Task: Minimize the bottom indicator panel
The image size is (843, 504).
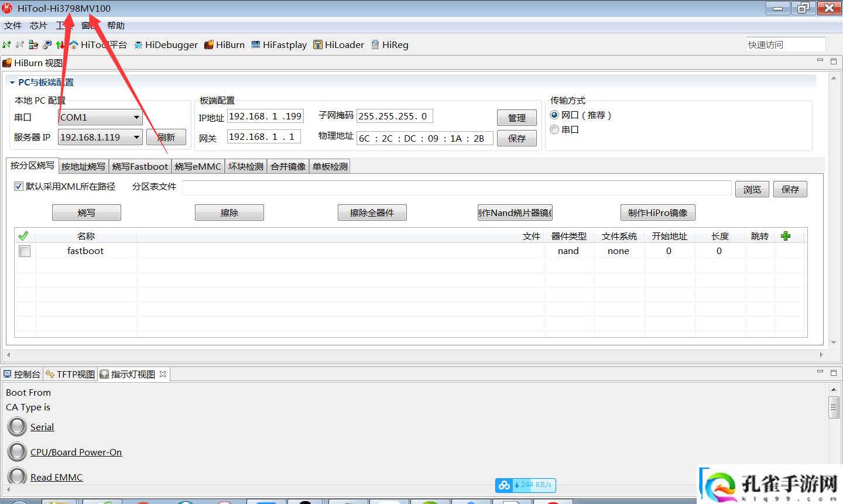Action: pyautogui.click(x=820, y=371)
